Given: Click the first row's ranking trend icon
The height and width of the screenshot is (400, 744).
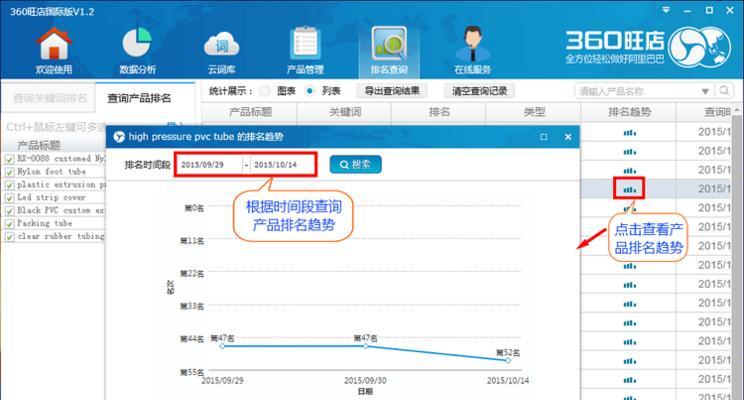Looking at the screenshot, I should tap(630, 132).
